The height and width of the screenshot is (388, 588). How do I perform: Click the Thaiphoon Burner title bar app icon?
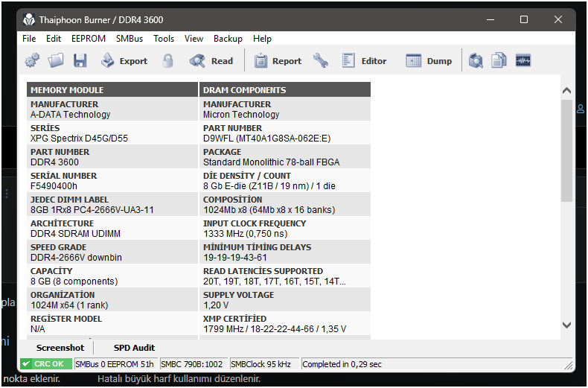29,19
